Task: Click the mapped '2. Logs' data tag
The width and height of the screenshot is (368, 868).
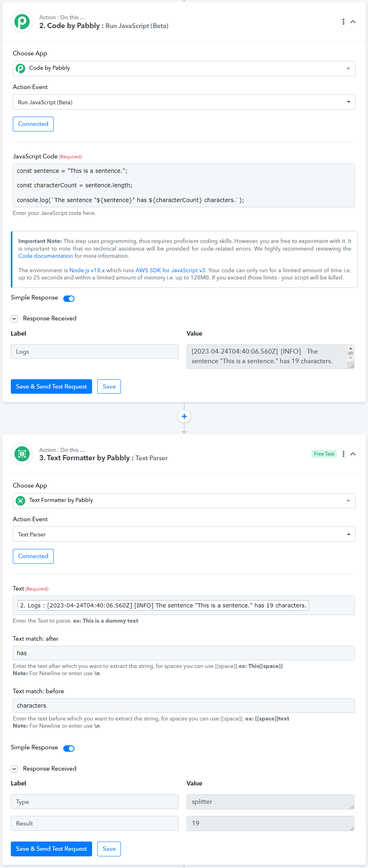Action: [x=163, y=605]
